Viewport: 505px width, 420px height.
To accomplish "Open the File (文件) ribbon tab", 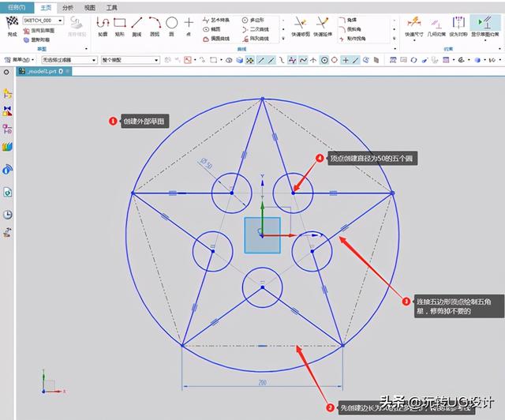I will [x=17, y=7].
